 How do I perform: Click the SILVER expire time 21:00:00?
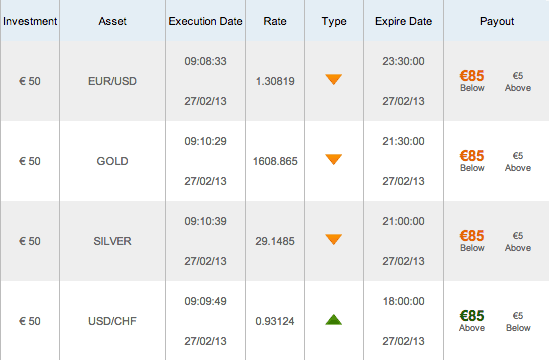pos(403,221)
